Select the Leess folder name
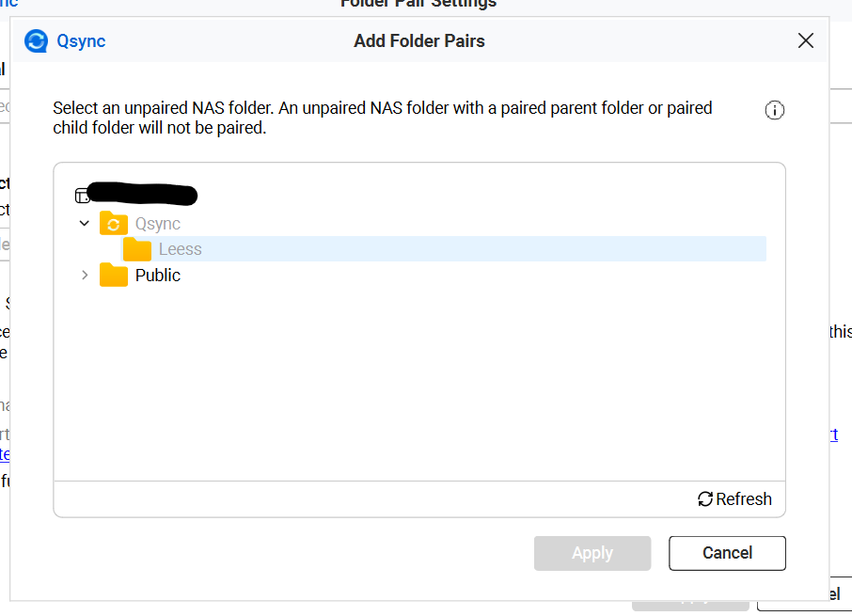852x616 pixels. point(181,249)
